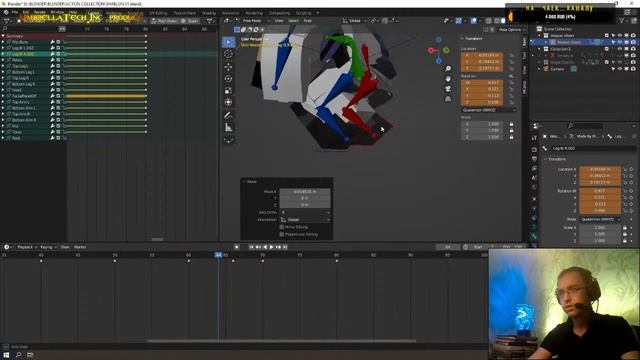This screenshot has height=360, width=640.
Task: Enable the Proportional Editing checkbox
Action: pyautogui.click(x=282, y=234)
